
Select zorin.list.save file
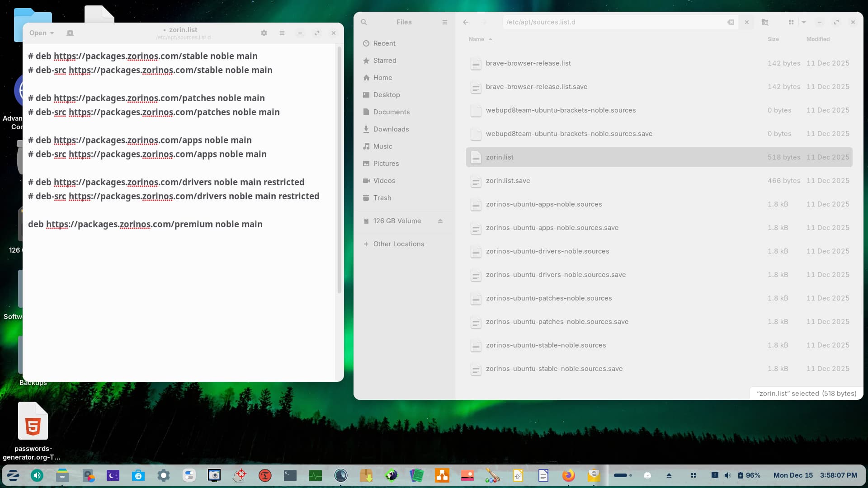508,181
